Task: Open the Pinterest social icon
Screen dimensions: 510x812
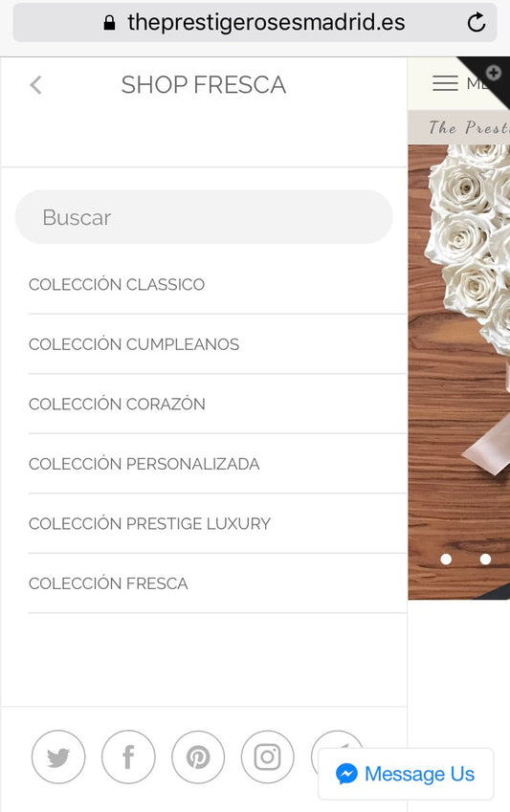Action: point(198,757)
